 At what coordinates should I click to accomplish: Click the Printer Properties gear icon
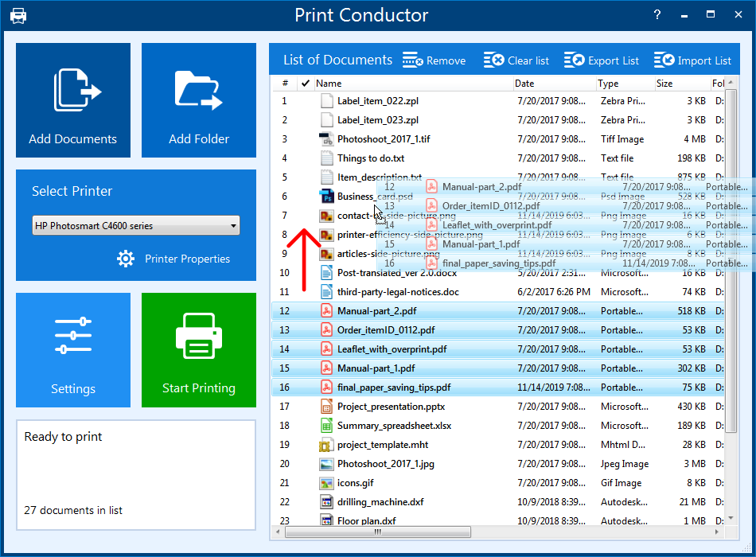click(x=126, y=259)
